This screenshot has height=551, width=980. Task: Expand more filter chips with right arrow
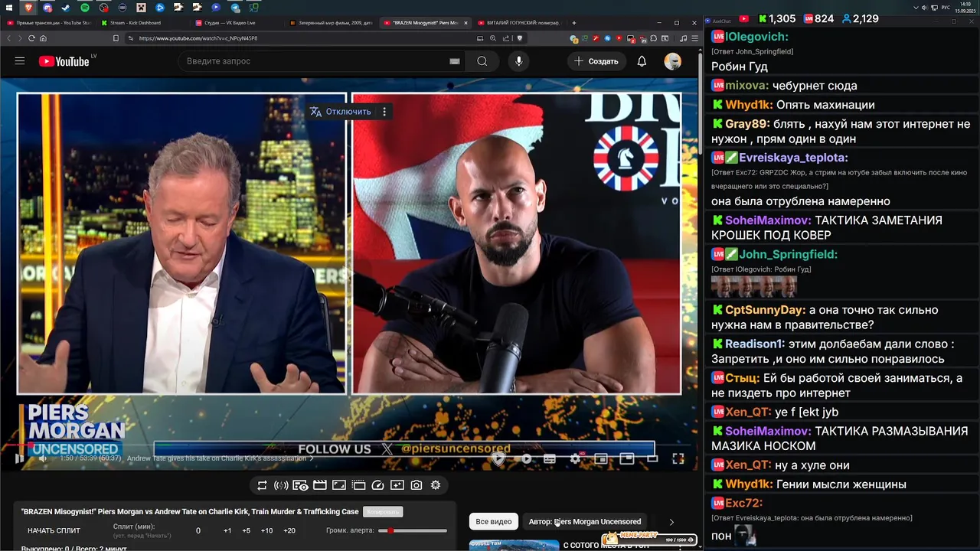coord(671,522)
